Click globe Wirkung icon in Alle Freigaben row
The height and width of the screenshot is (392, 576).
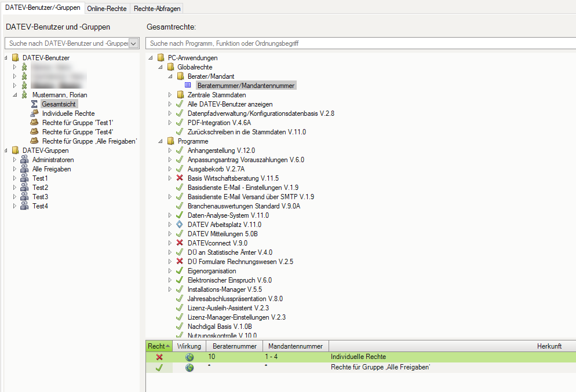click(189, 368)
